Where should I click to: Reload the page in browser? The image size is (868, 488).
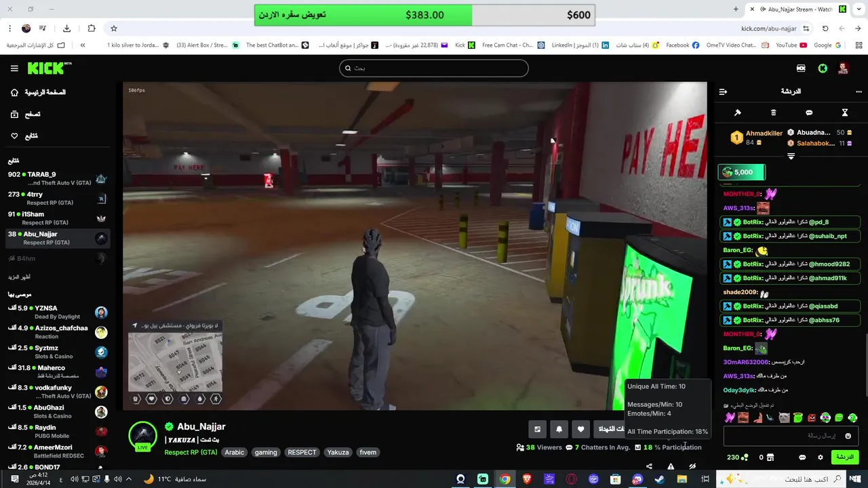click(825, 28)
